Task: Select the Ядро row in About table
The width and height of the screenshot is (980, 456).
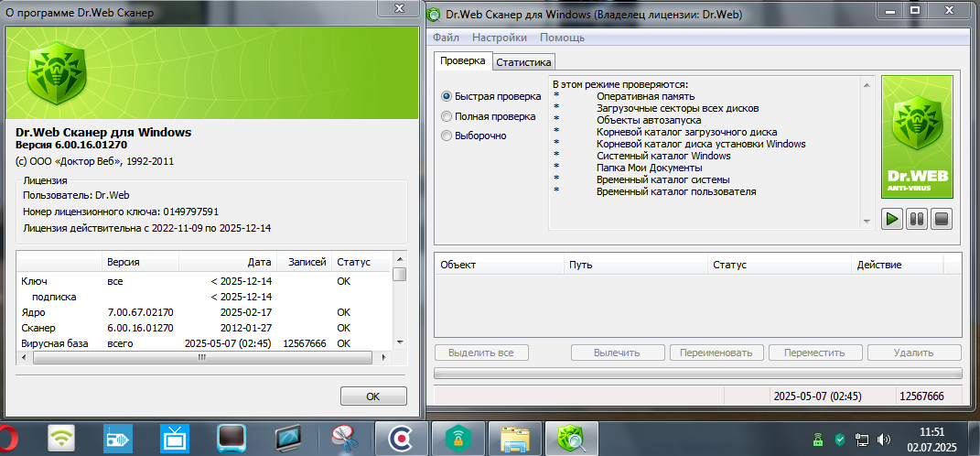Action: [204, 312]
